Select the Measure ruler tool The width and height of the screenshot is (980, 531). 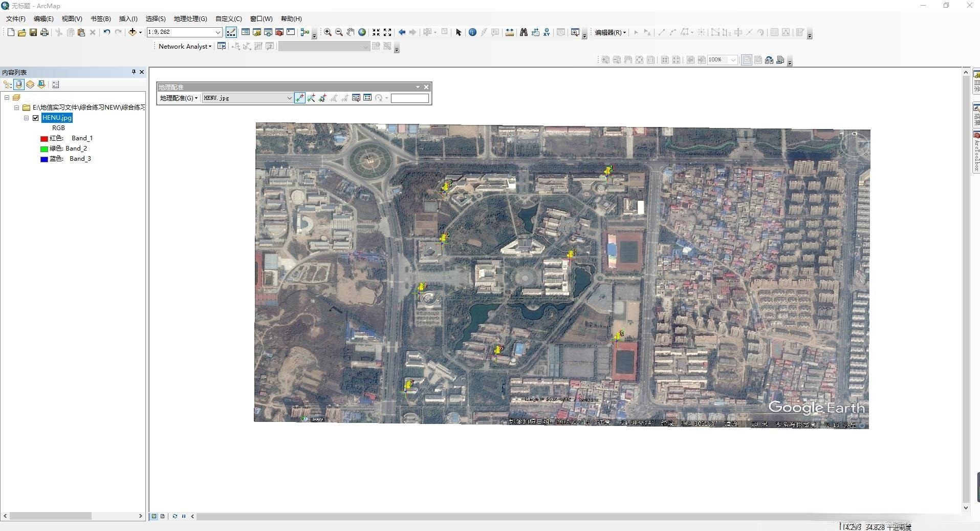click(510, 32)
